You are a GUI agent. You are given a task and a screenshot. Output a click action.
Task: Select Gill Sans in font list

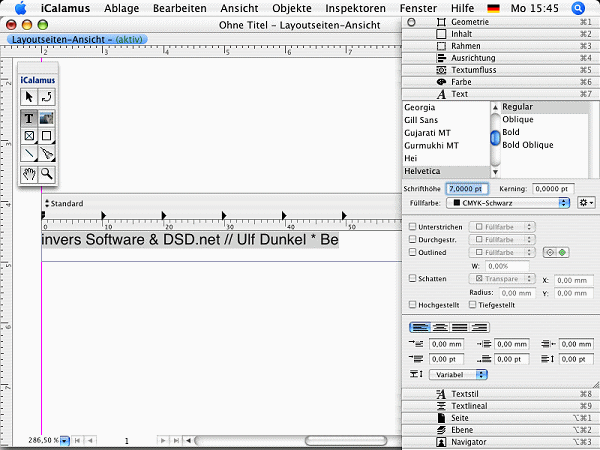coord(446,120)
